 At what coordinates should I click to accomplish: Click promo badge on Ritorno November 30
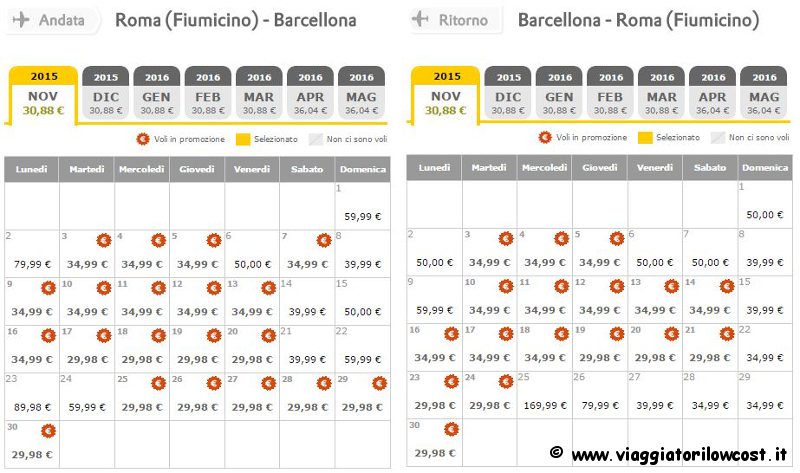[451, 429]
